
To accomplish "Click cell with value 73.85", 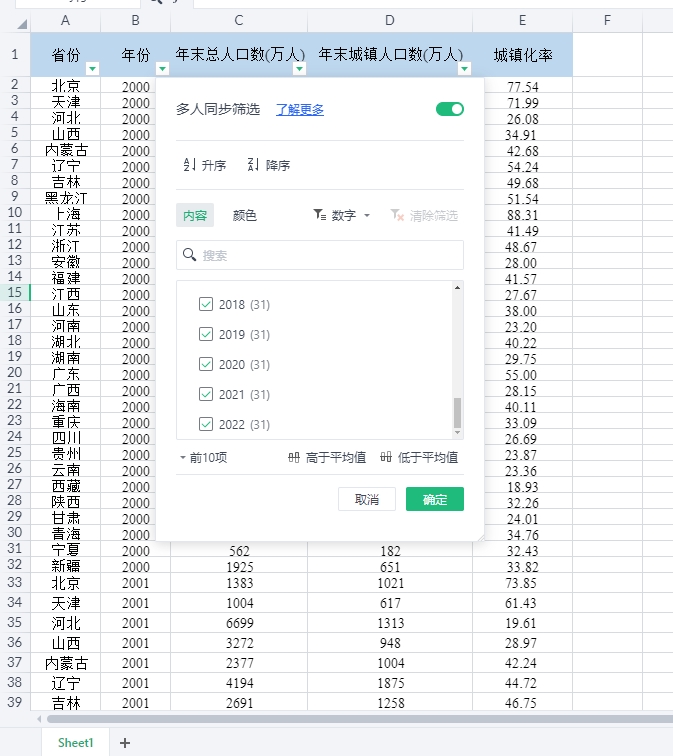I will tap(523, 583).
